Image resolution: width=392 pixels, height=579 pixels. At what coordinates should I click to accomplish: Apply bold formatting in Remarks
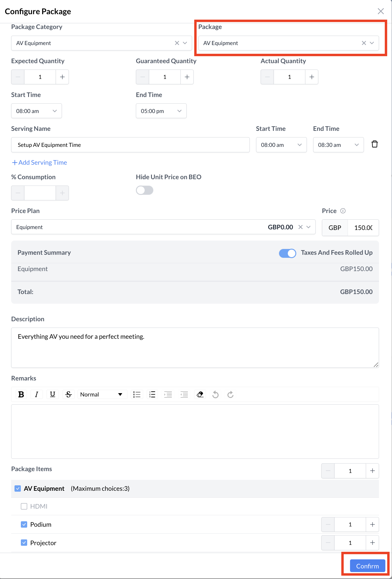pos(21,394)
